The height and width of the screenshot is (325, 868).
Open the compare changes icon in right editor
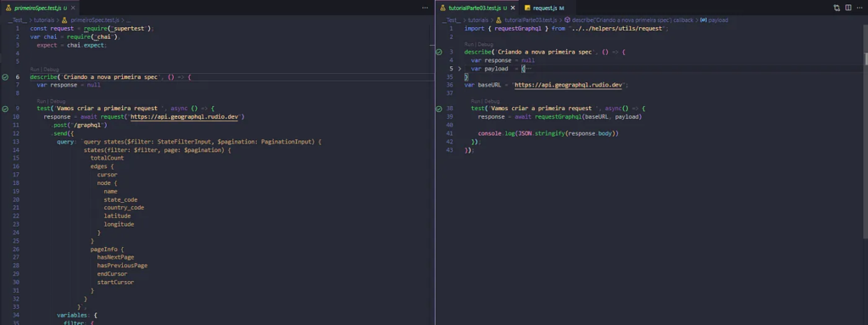(837, 8)
